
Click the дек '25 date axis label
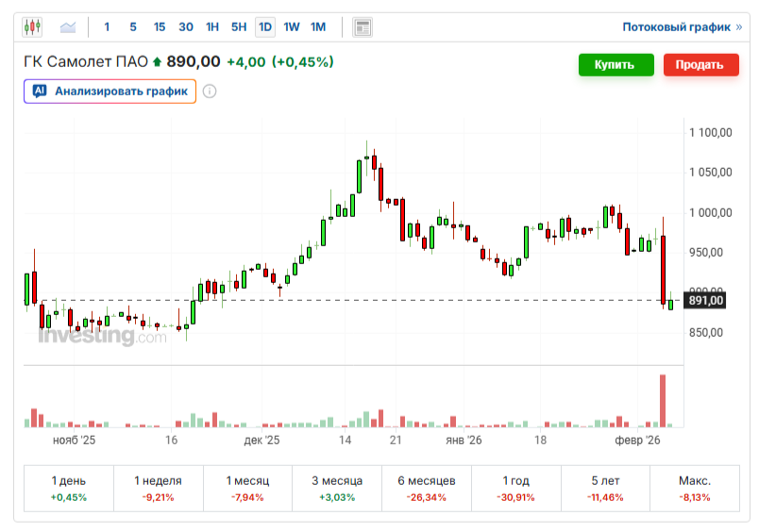coord(261,441)
